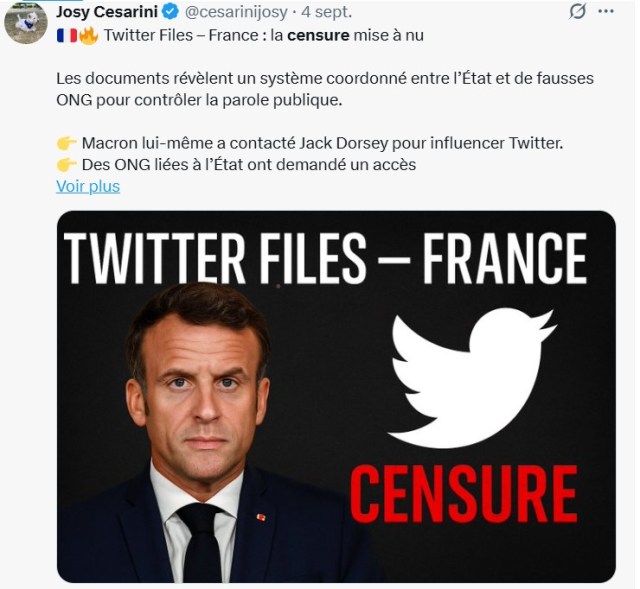
Task: Click the '4 sept.' post timestamp
Action: 329,12
